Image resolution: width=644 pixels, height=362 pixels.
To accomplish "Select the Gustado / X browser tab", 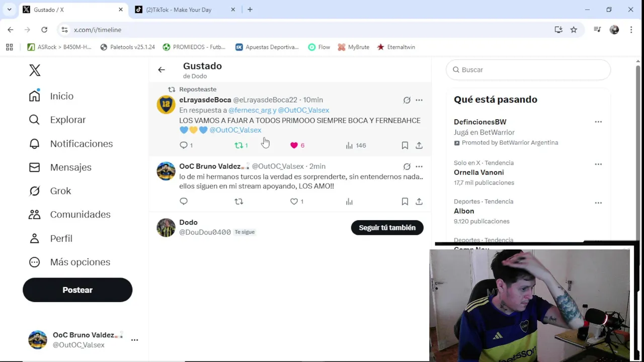I will [x=72, y=10].
